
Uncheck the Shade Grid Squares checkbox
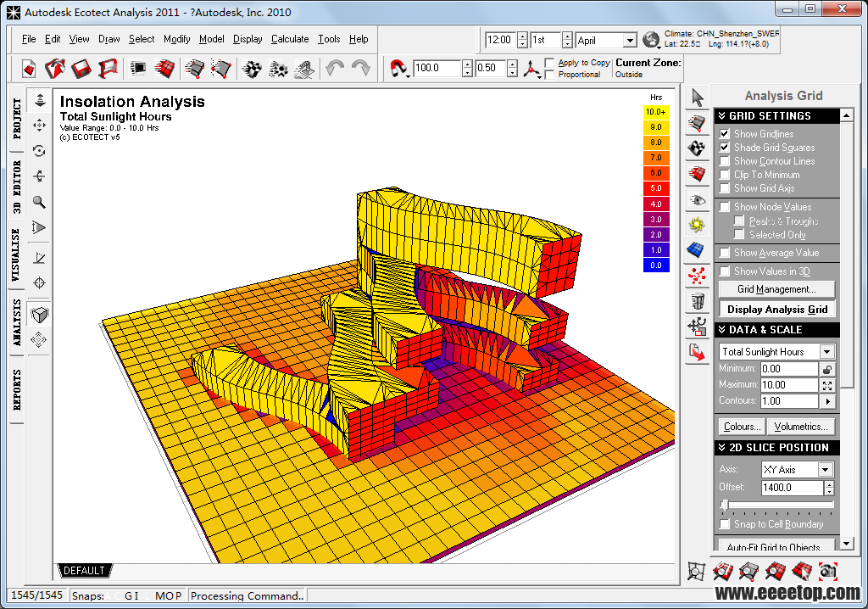coord(725,148)
